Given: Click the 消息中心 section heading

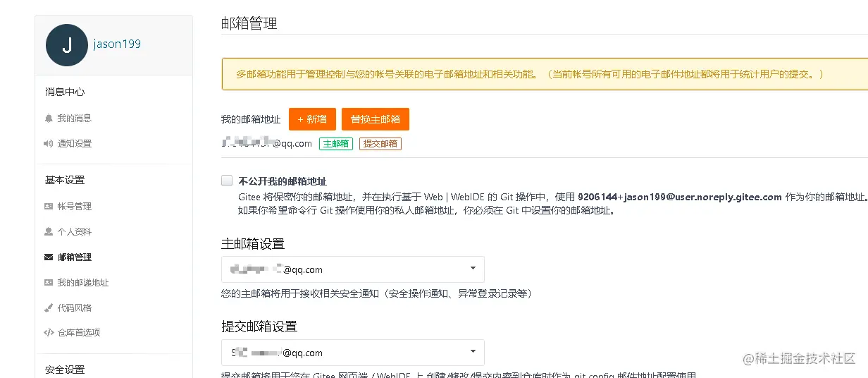Looking at the screenshot, I should pos(65,92).
